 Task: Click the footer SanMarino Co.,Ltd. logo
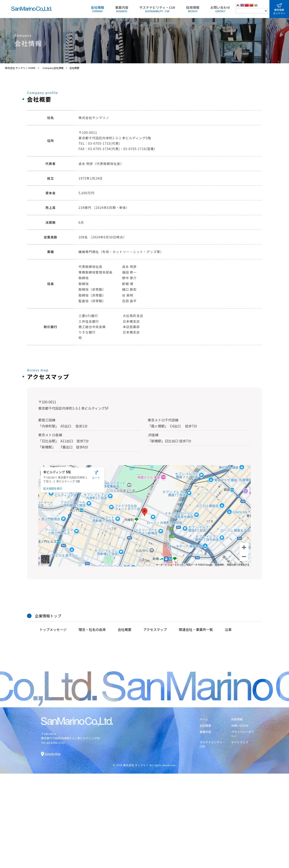(77, 721)
